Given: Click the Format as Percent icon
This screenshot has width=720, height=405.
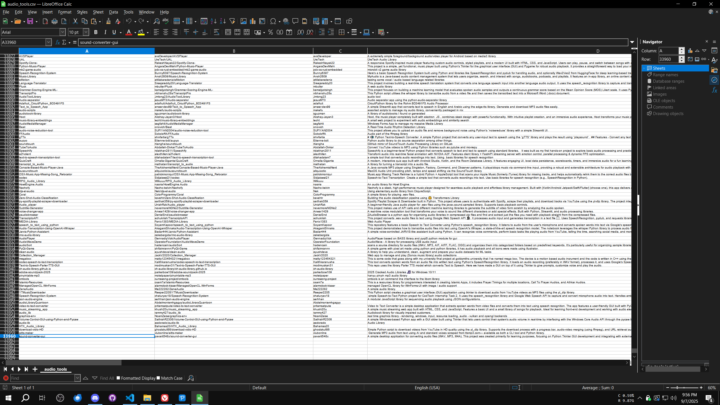Looking at the screenshot, I should click(270, 32).
